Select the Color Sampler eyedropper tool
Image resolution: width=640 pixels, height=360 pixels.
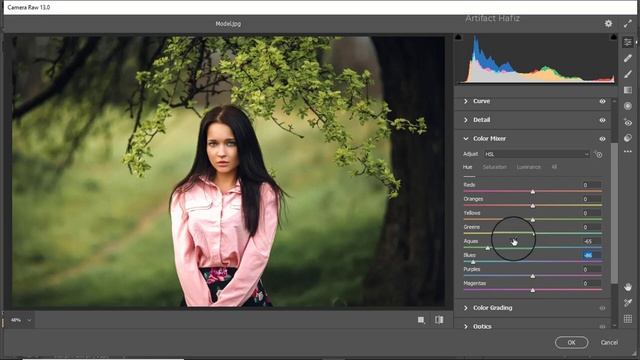628,303
